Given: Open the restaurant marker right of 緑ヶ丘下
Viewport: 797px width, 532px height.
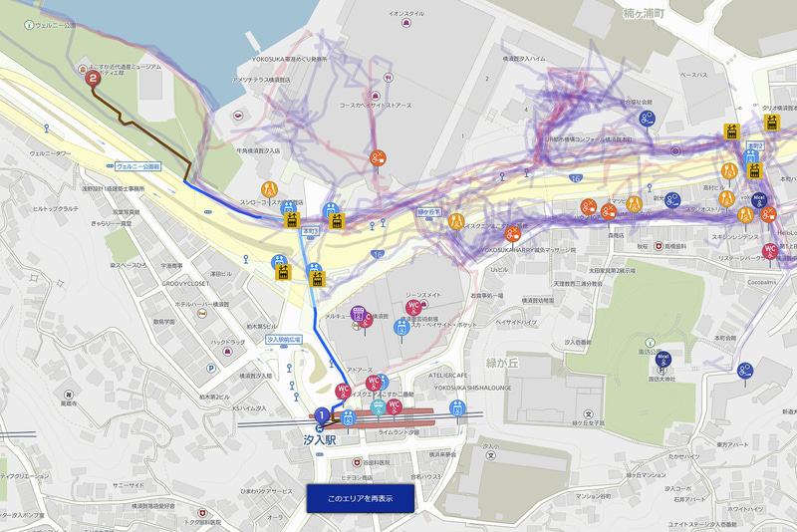Looking at the screenshot, I should (456, 221).
